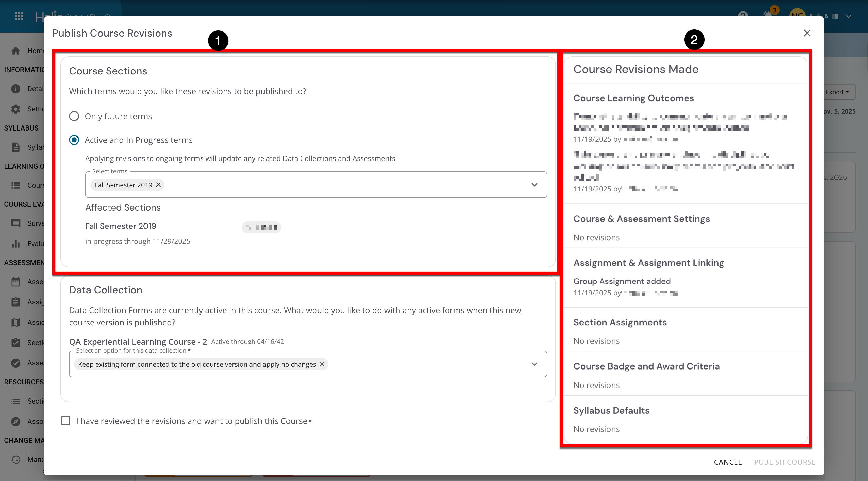Click inside the Select terms field
The width and height of the screenshot is (868, 481).
(337, 185)
